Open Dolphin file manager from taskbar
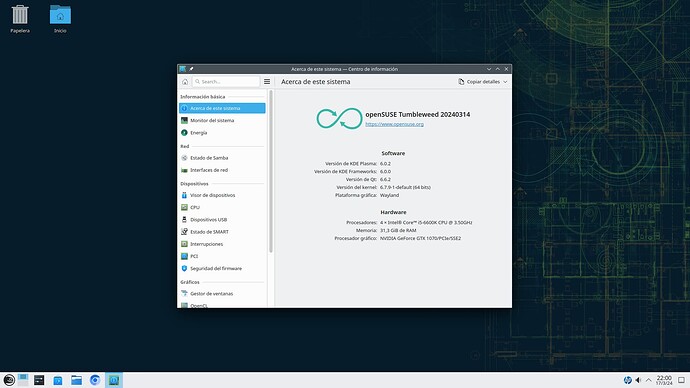Viewport: 690px width, 388px height. (77, 380)
